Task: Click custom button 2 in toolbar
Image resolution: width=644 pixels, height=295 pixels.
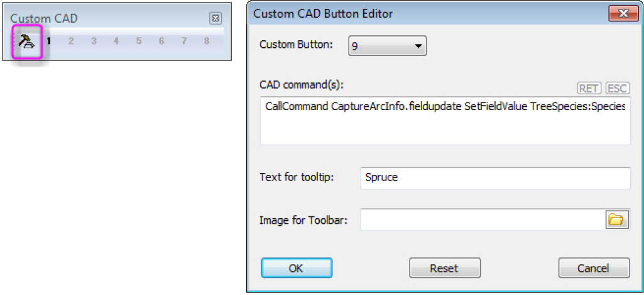Action: click(72, 41)
